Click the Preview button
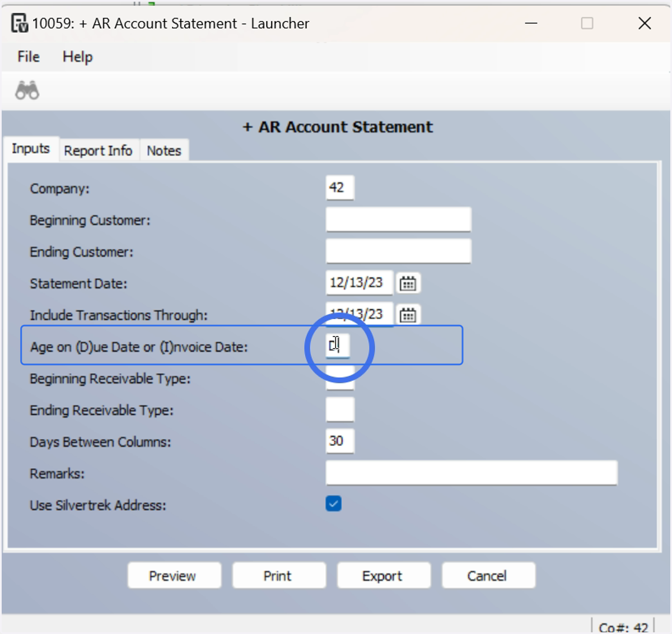Image resolution: width=672 pixels, height=634 pixels. (x=174, y=575)
